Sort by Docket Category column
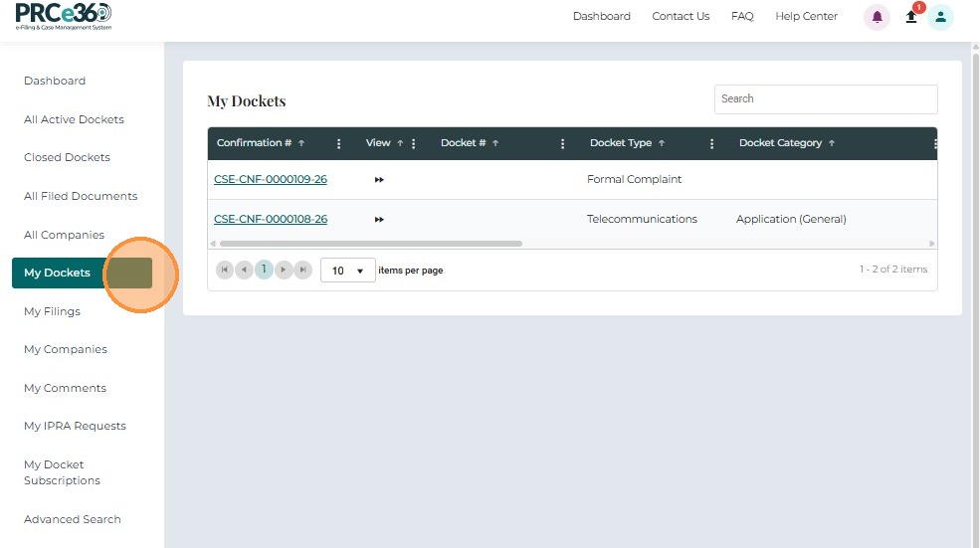Viewport: 980px width, 548px height. click(787, 143)
